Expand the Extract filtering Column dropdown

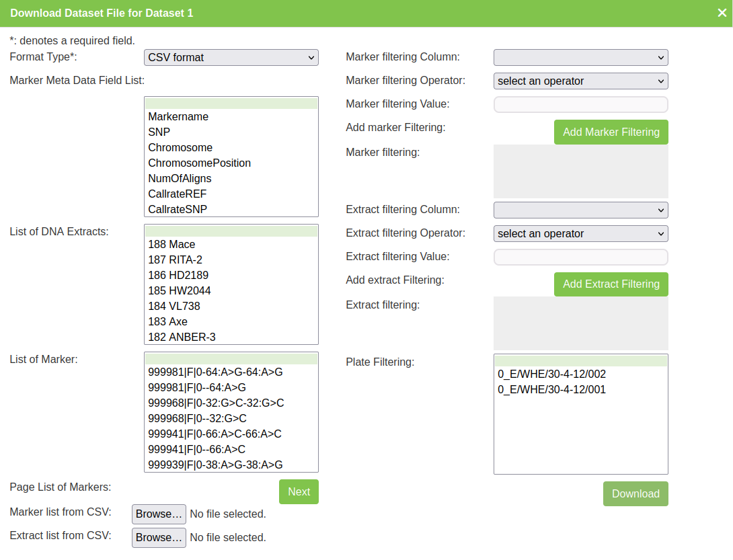click(x=580, y=210)
